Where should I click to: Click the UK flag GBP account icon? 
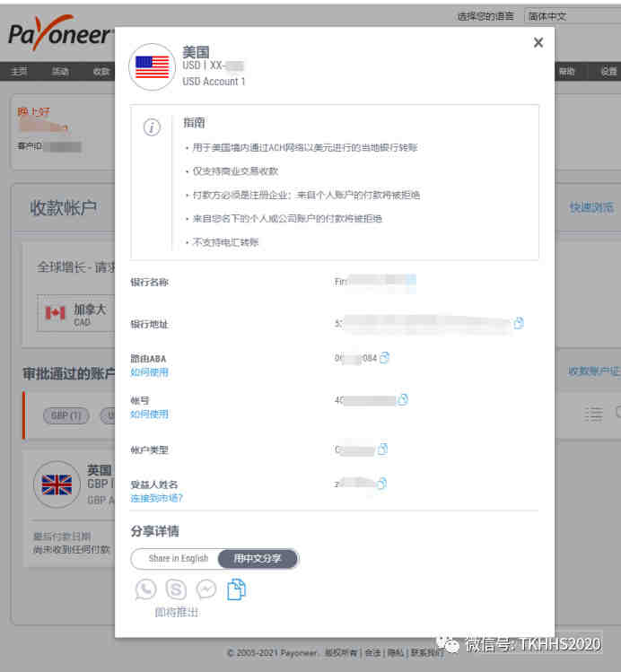click(x=57, y=484)
